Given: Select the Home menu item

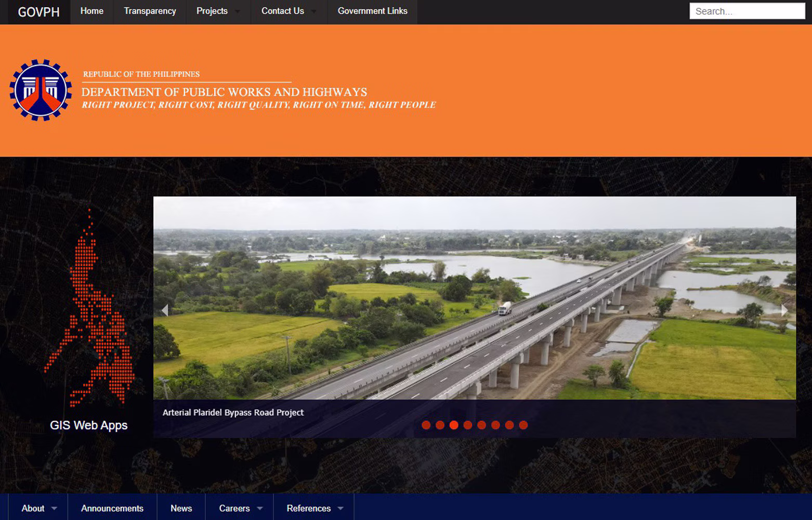Looking at the screenshot, I should pyautogui.click(x=91, y=11).
